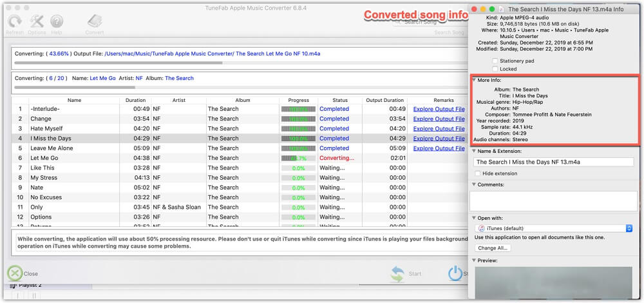Sort the list by Artist column header
Viewport: 644px width, 303px height.
[x=178, y=100]
